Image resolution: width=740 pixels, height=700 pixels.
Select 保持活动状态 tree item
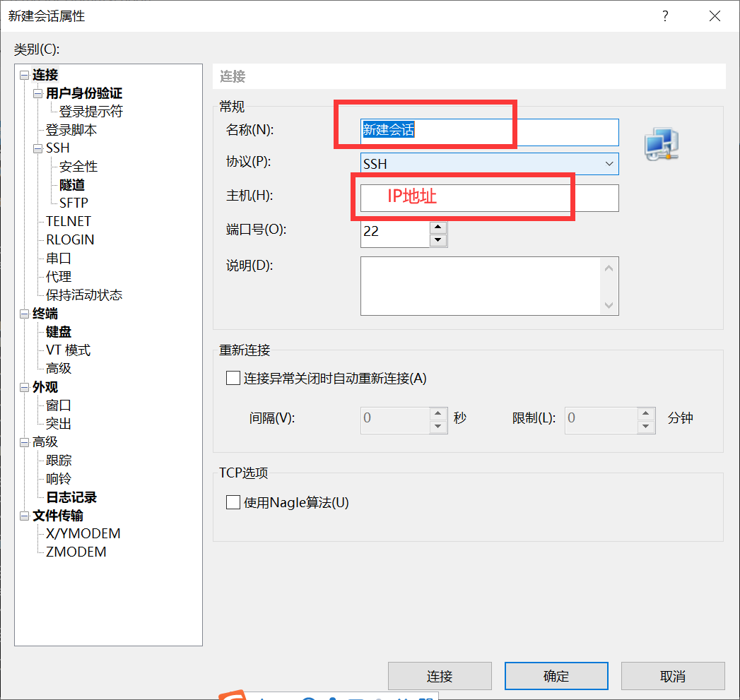click(x=84, y=295)
